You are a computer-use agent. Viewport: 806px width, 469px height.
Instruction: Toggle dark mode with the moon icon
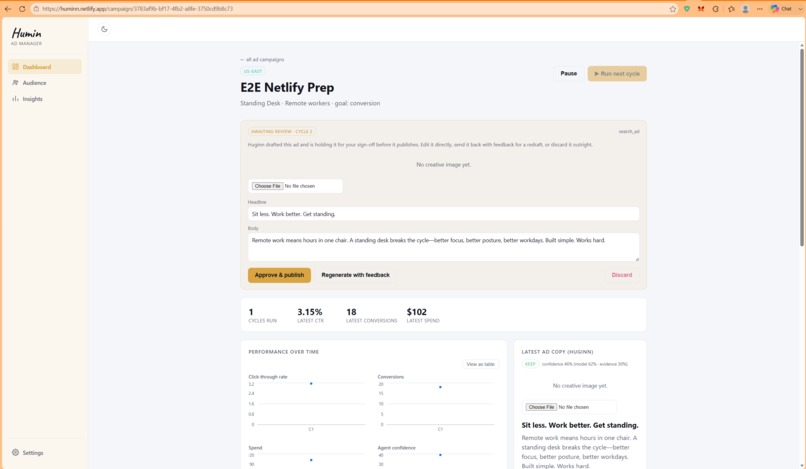tap(104, 29)
